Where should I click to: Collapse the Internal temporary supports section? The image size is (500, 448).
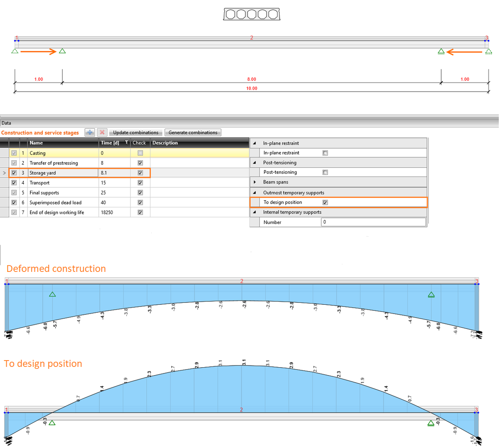coord(255,212)
